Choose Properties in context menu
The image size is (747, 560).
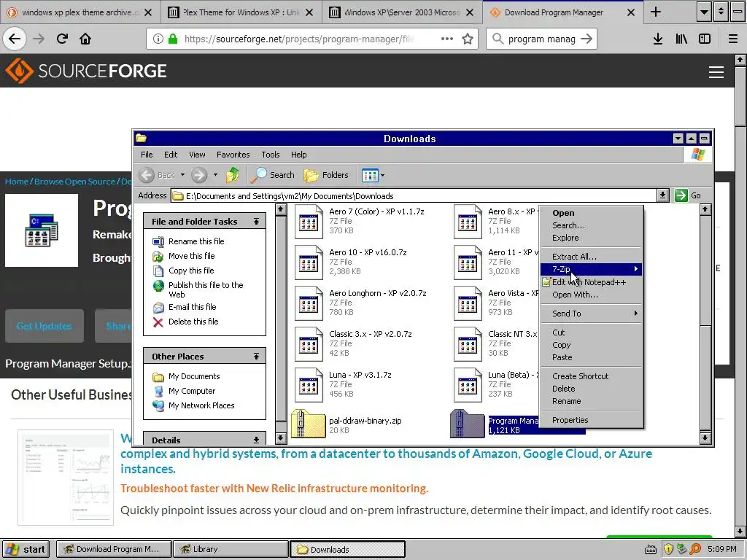tap(591, 420)
